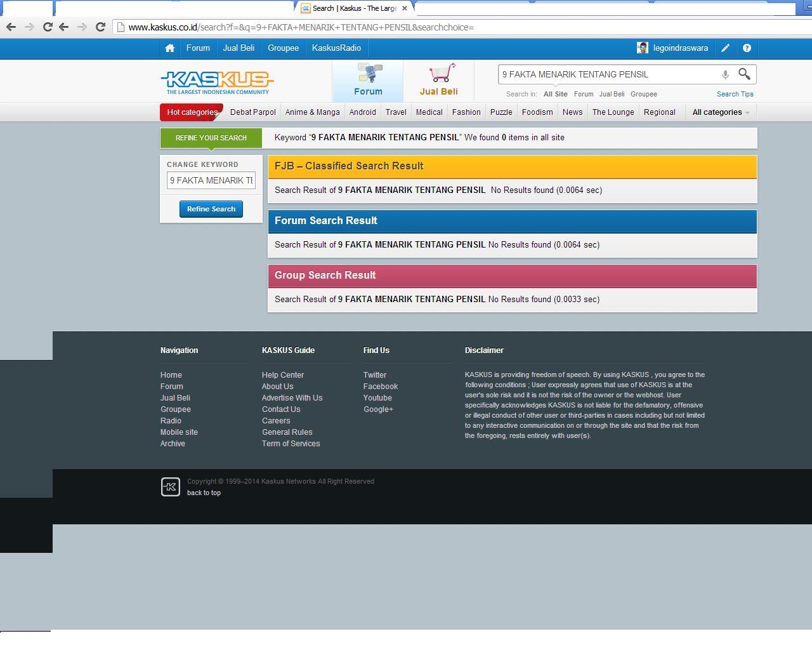The height and width of the screenshot is (650, 812).
Task: Select Hot categories
Action: [192, 112]
